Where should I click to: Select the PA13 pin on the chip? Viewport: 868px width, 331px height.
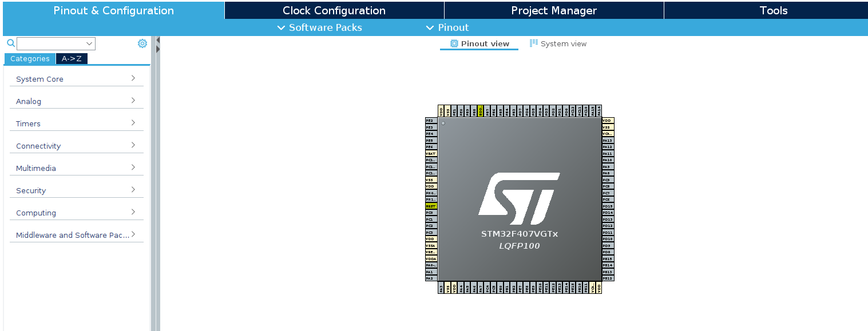coord(608,140)
